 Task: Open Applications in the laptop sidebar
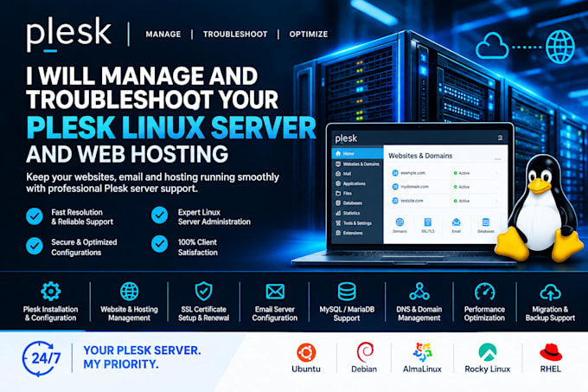pos(357,183)
